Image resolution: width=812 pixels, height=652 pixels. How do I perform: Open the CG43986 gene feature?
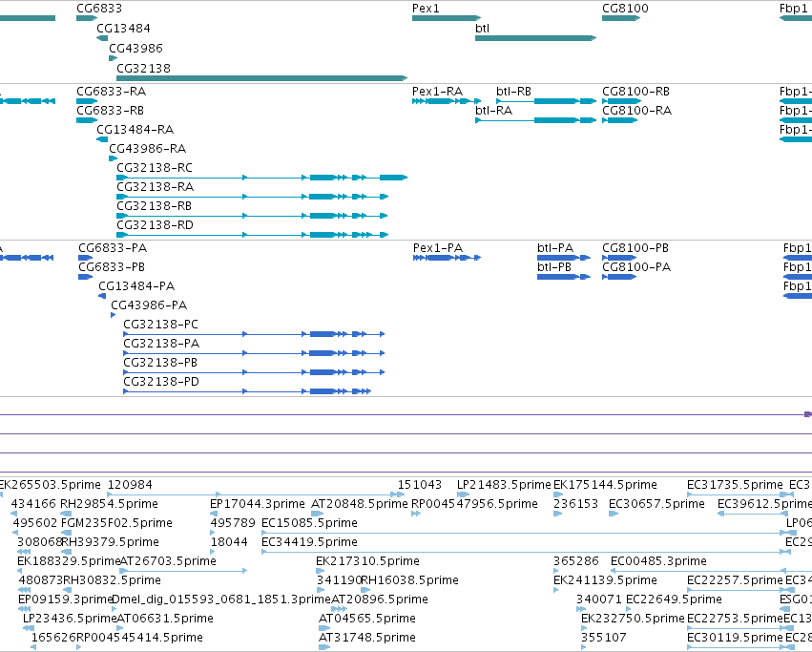(113, 58)
